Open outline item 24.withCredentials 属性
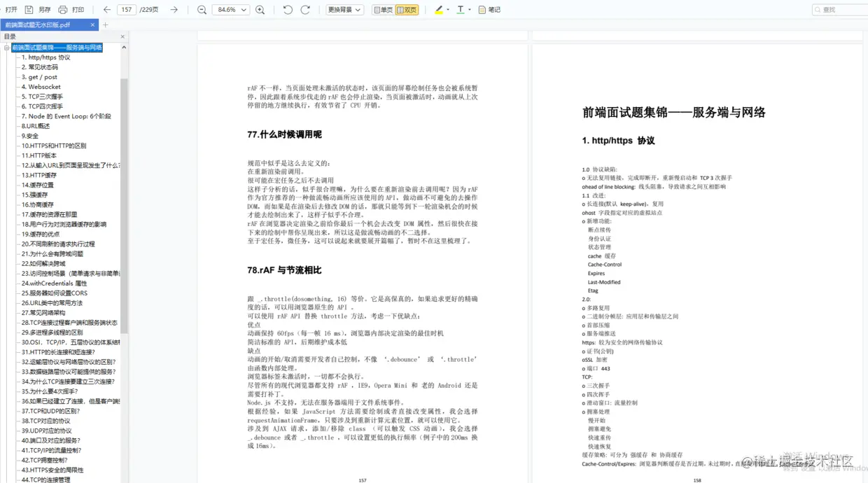Image resolution: width=868 pixels, height=483 pixels. click(54, 283)
